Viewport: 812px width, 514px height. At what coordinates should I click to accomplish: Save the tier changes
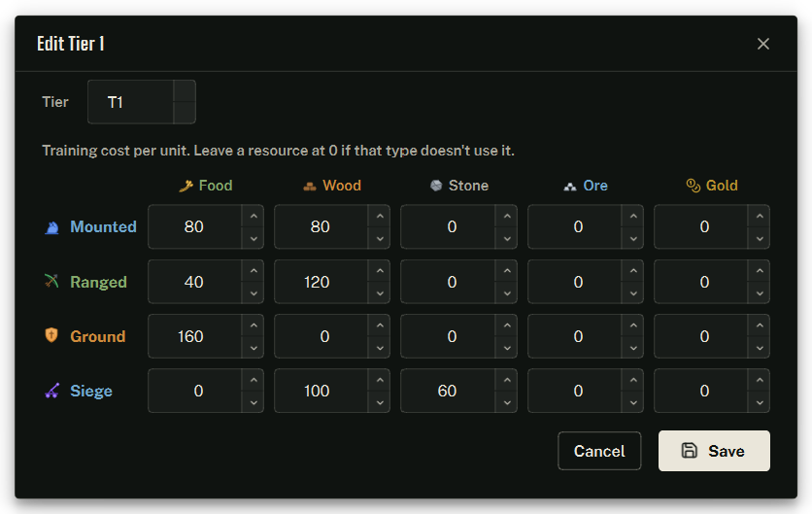coord(714,451)
